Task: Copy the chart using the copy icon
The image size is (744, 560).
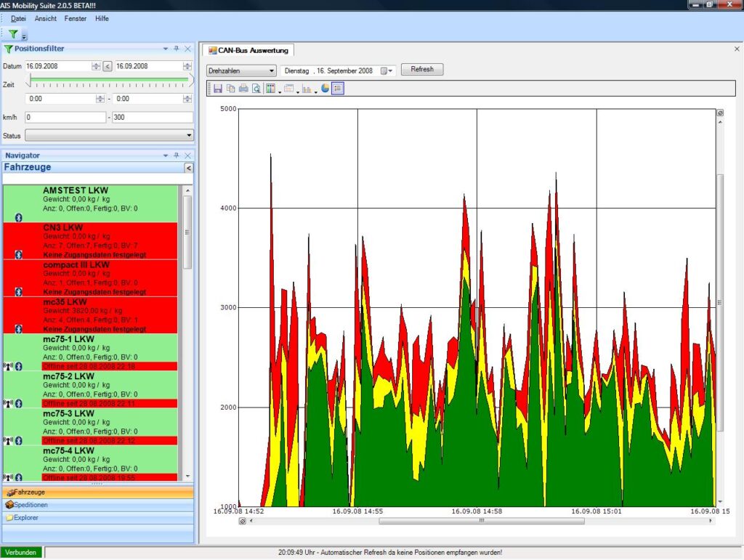Action: 230,89
